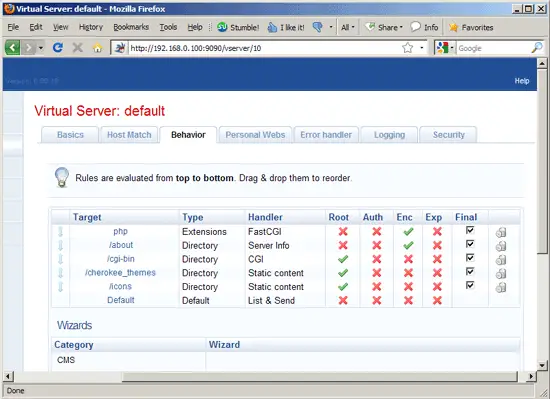Click the Google search magnifier icon

[537, 48]
